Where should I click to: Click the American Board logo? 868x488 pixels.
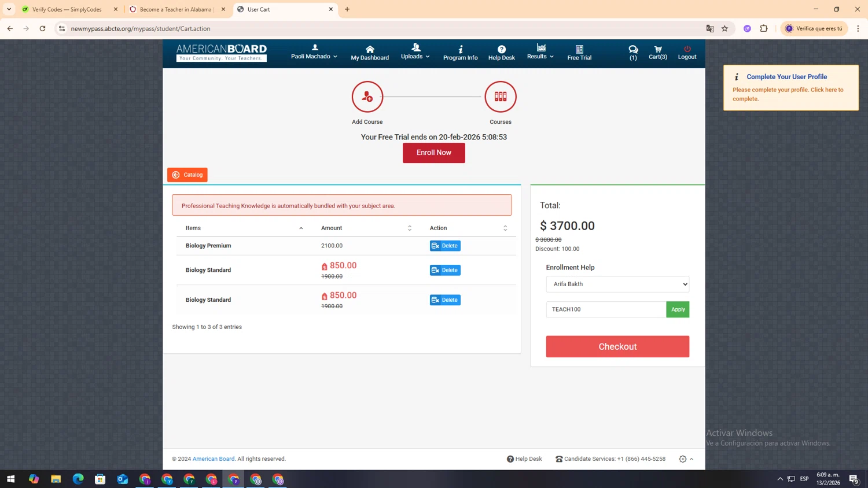(x=222, y=53)
